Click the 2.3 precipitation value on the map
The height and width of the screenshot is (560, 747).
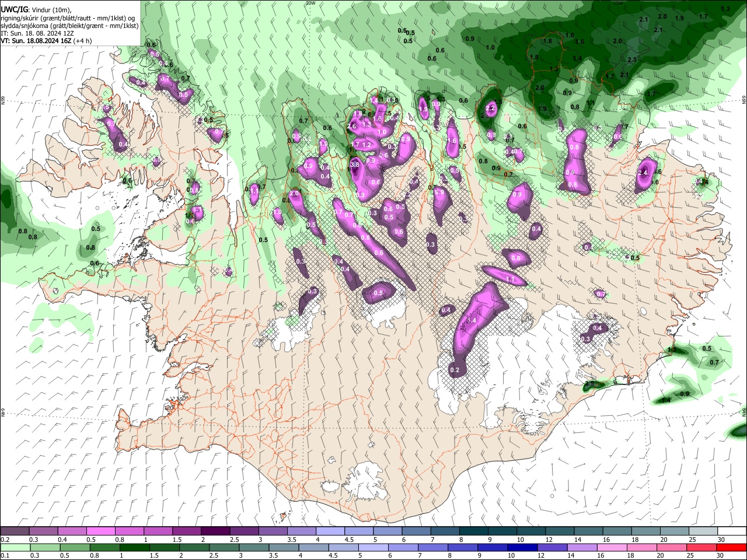632,60
